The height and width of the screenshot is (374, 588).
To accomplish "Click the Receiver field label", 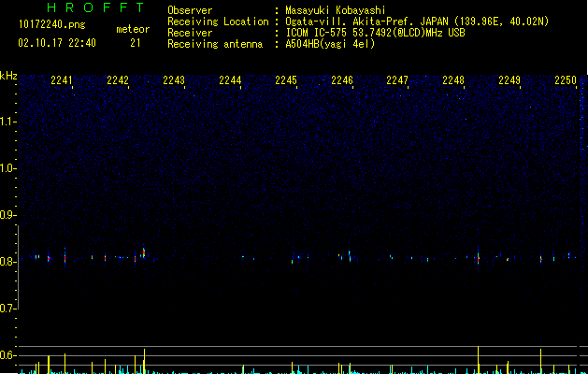I will pyautogui.click(x=190, y=33).
